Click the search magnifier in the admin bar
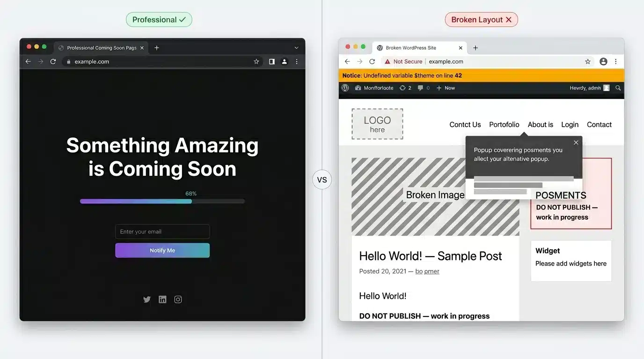The image size is (644, 359). [618, 88]
